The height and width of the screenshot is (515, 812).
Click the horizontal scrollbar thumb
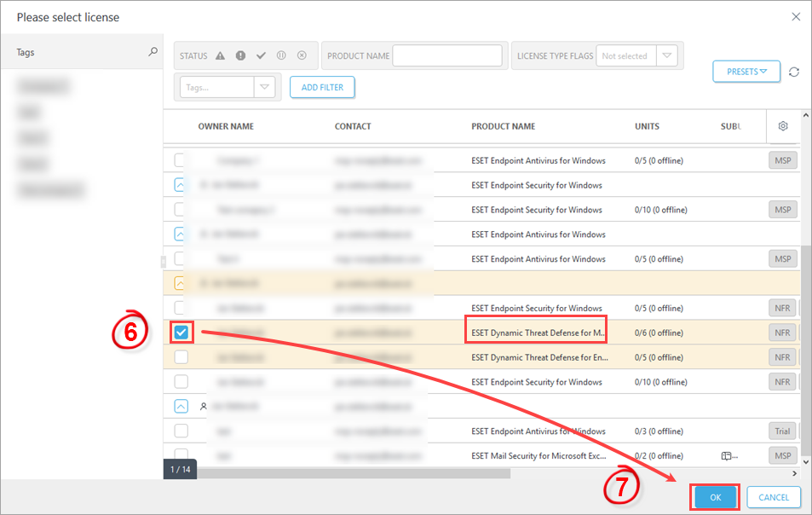coord(354,473)
